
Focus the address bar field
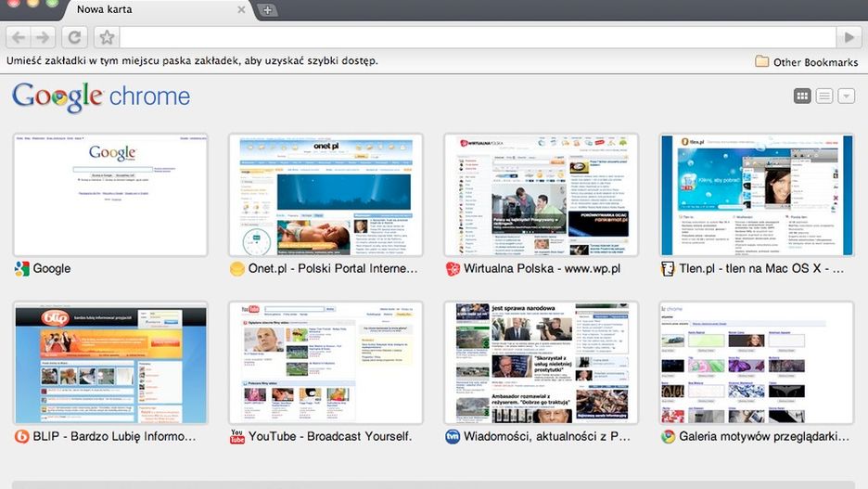pyautogui.click(x=478, y=38)
